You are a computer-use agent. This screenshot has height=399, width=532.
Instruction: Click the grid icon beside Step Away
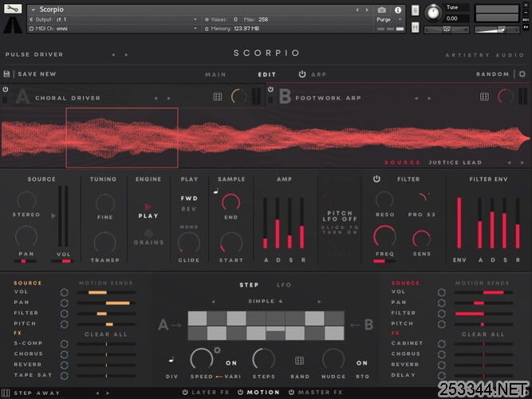coord(6,393)
